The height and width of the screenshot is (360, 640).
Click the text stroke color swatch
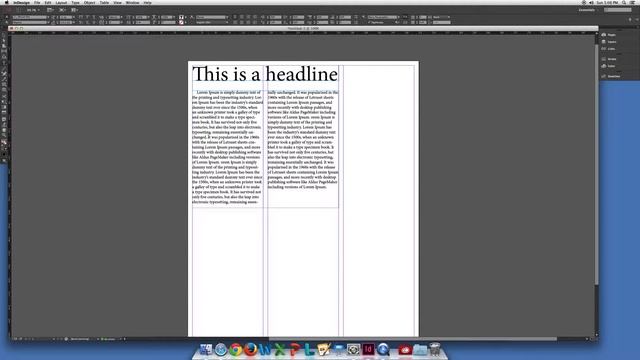pos(181,22)
